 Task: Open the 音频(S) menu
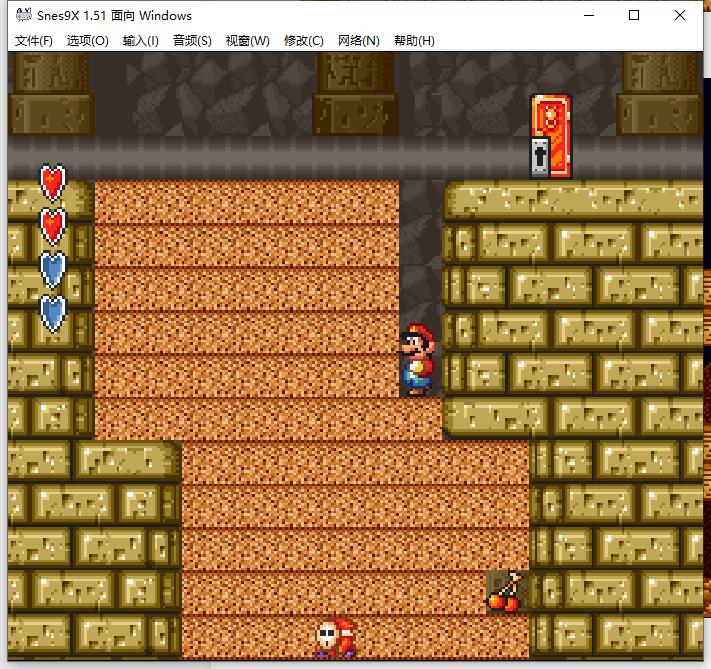pos(192,41)
